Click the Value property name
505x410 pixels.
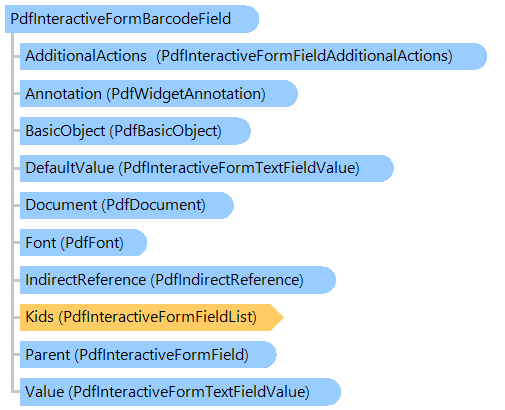(x=45, y=392)
